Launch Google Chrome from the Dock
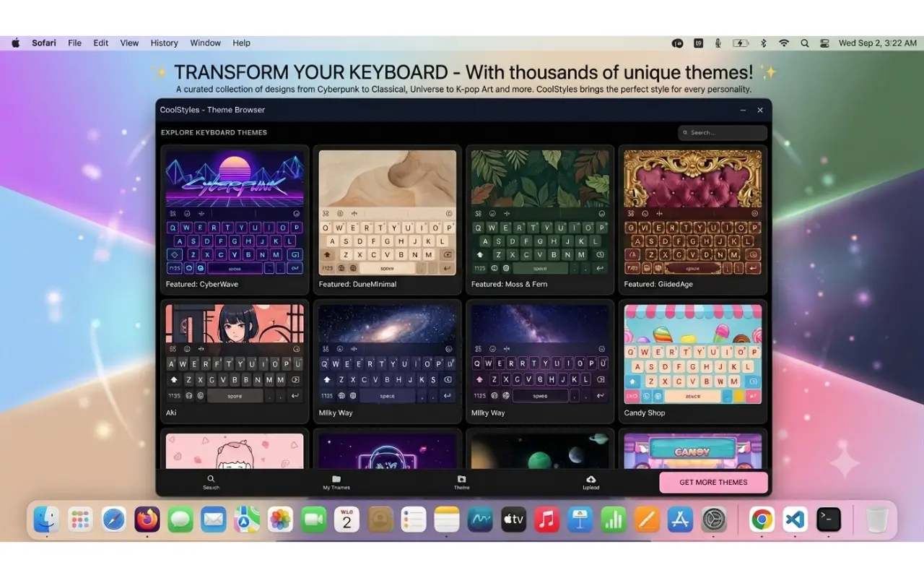 pyautogui.click(x=762, y=519)
